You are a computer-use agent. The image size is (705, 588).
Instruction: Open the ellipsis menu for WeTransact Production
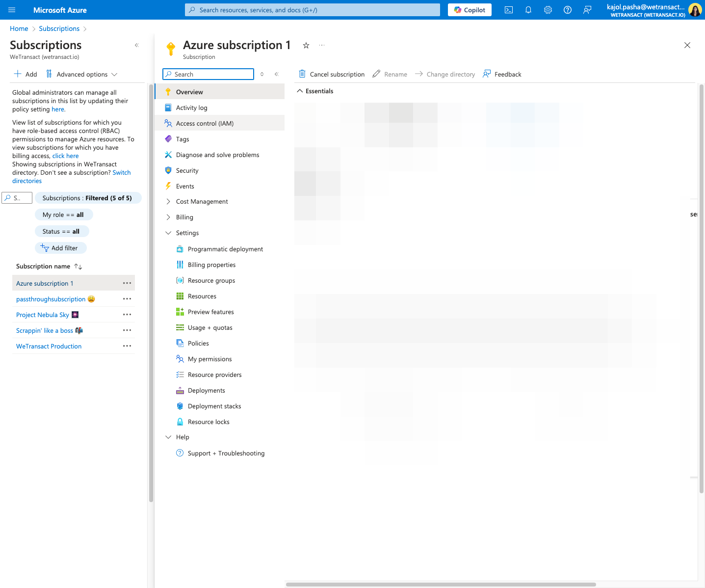[x=127, y=346]
